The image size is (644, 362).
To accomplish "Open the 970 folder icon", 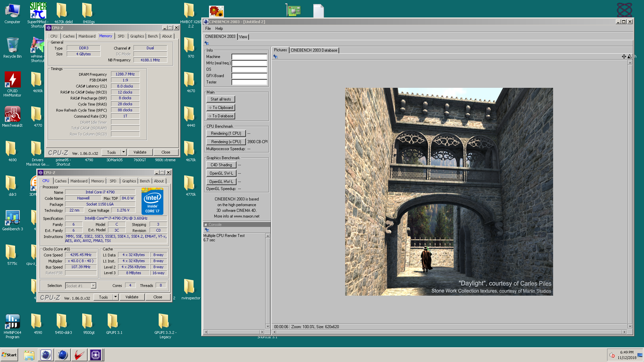I will 191,48.
